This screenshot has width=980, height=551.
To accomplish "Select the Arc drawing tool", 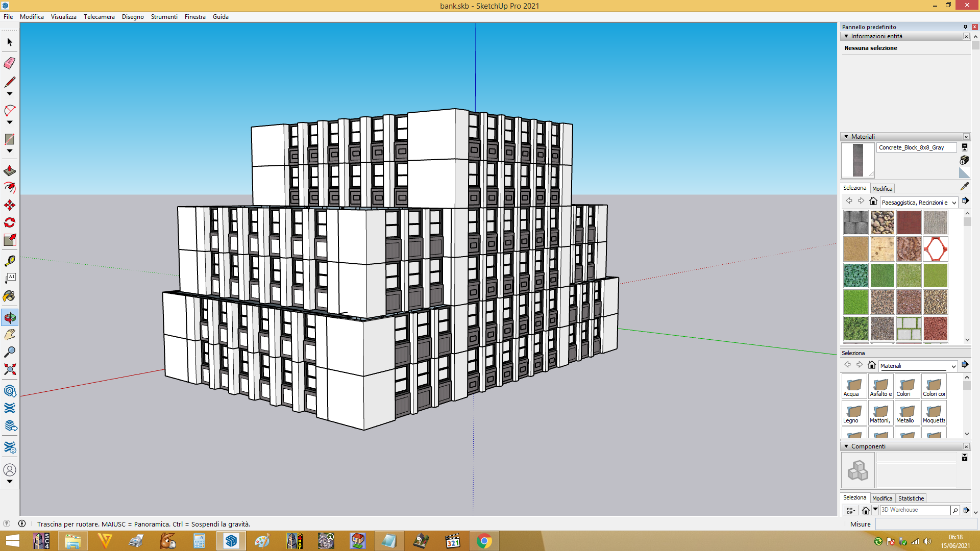I will coord(10,110).
